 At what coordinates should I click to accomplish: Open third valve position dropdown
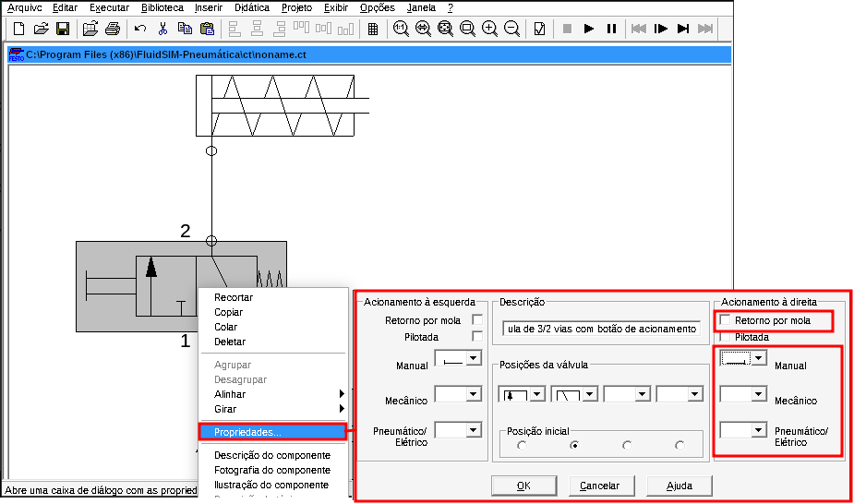[x=643, y=393]
